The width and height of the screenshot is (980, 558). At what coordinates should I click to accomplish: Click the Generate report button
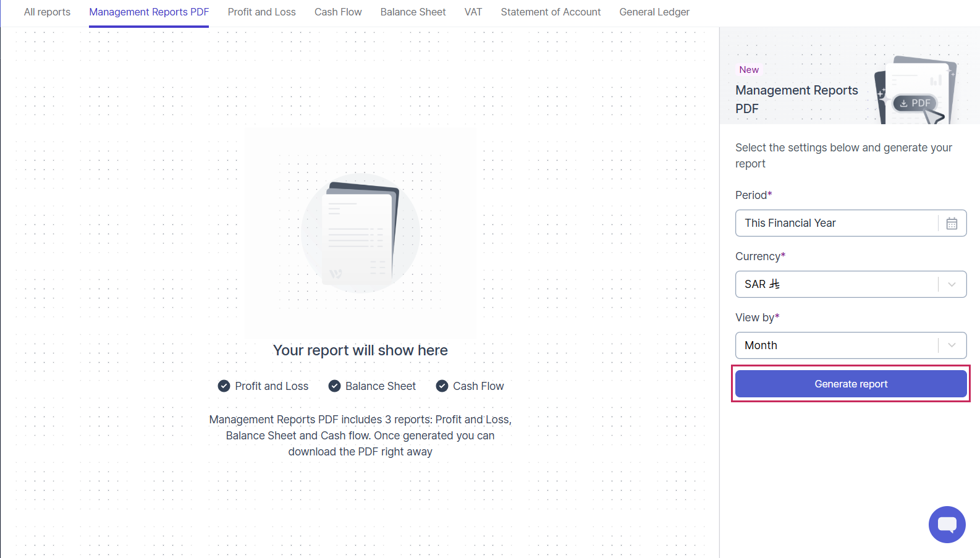850,384
